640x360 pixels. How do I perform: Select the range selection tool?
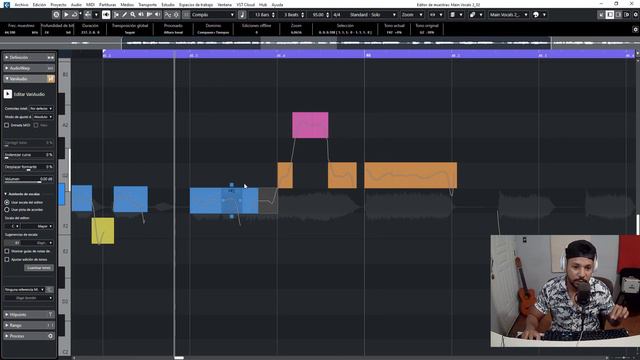point(116,15)
